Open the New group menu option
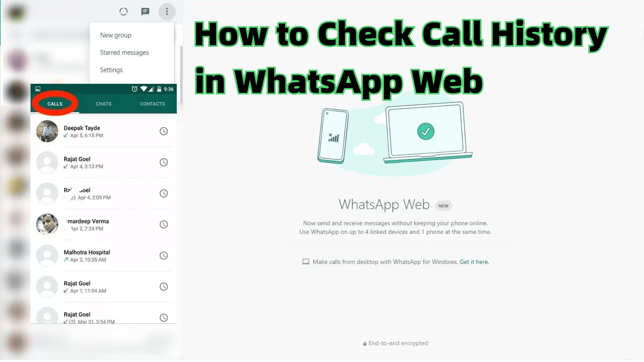Screen dimensions: 644x362 pyautogui.click(x=115, y=35)
